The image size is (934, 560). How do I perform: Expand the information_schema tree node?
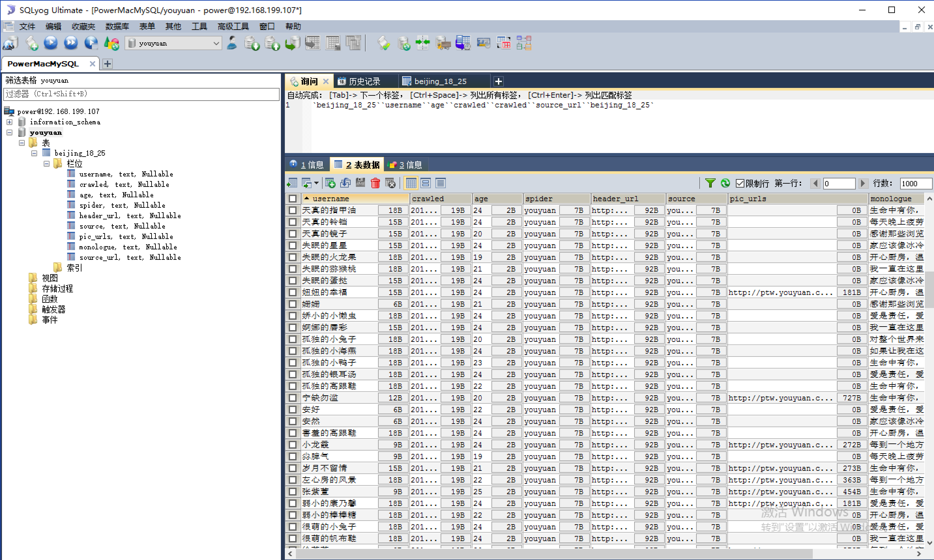pyautogui.click(x=9, y=122)
